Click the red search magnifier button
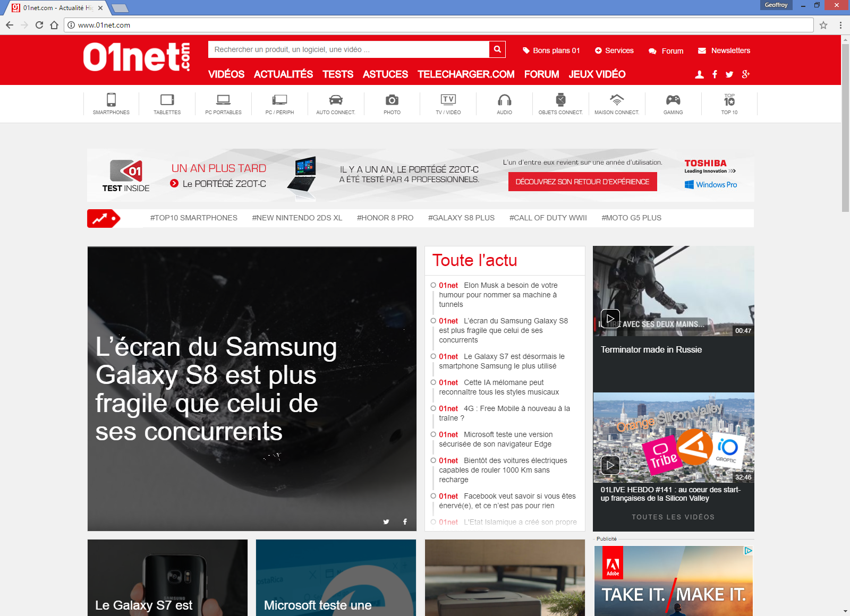The height and width of the screenshot is (616, 850). pyautogui.click(x=497, y=49)
